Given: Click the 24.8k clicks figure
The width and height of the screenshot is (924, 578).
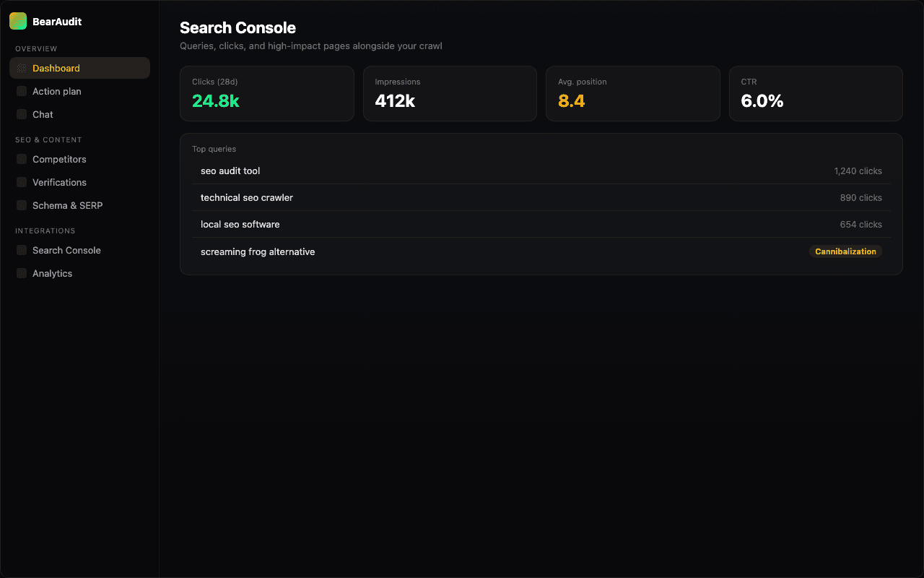Looking at the screenshot, I should 215,101.
